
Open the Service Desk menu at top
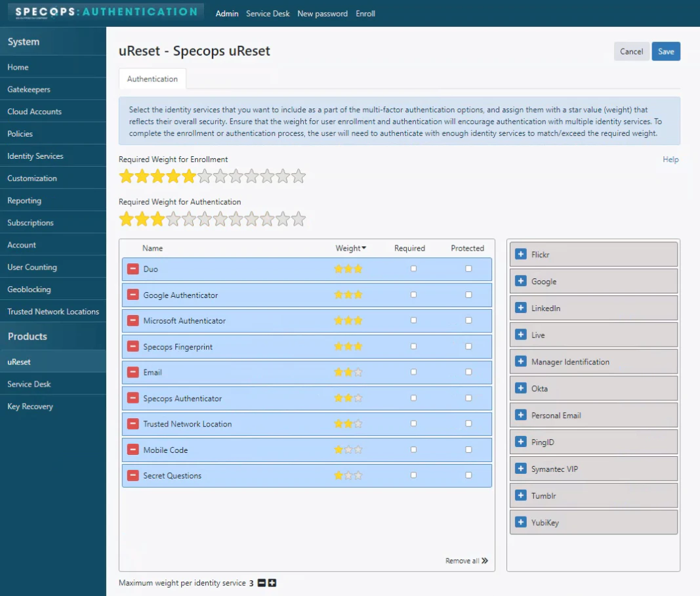point(268,13)
